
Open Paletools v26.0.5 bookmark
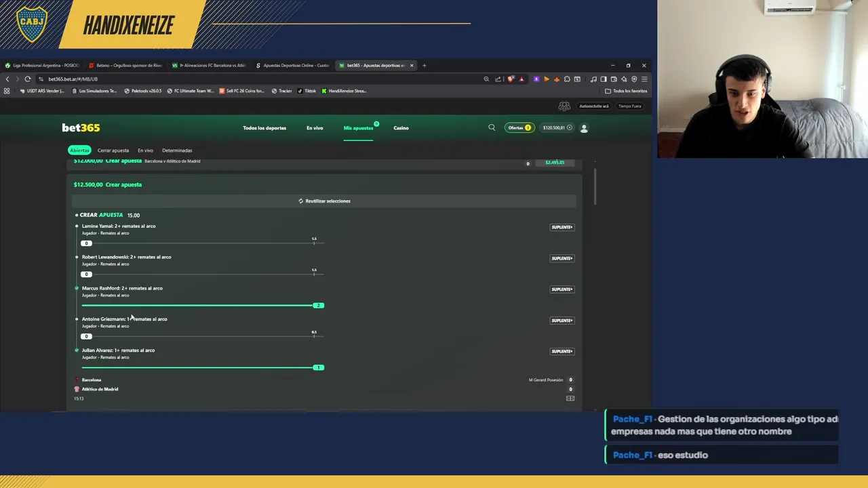[x=143, y=91]
